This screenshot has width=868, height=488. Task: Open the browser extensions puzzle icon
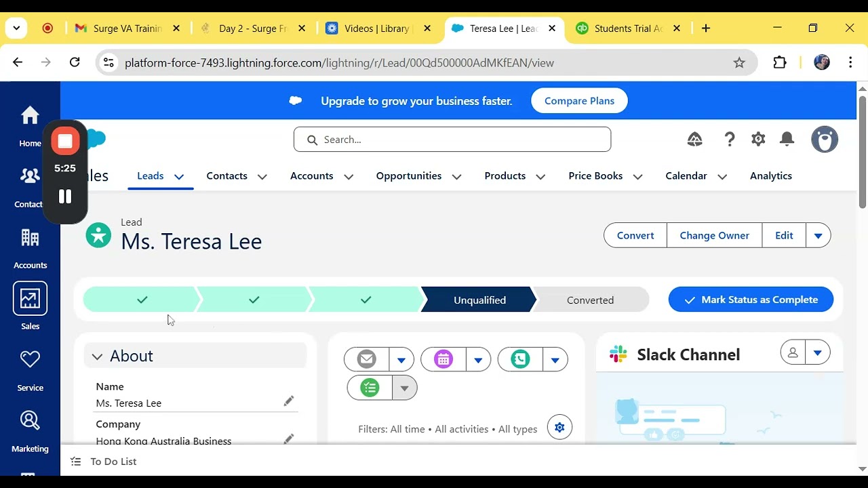click(780, 62)
